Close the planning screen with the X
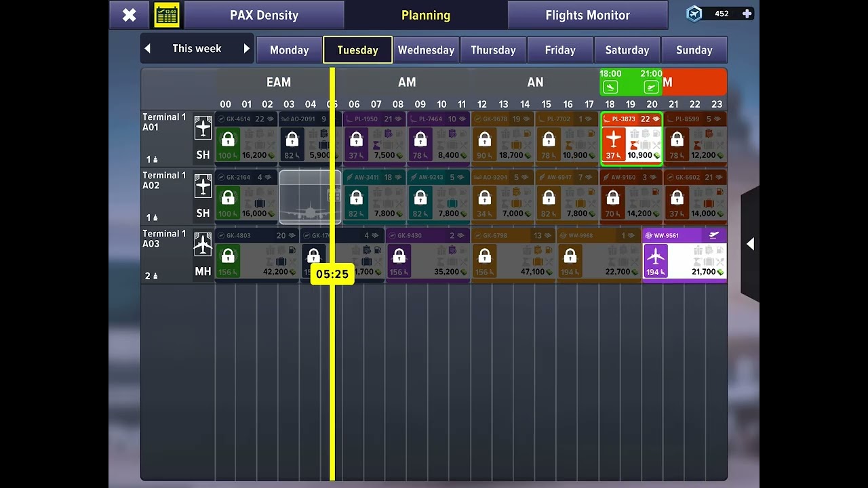868x488 pixels. click(x=130, y=15)
